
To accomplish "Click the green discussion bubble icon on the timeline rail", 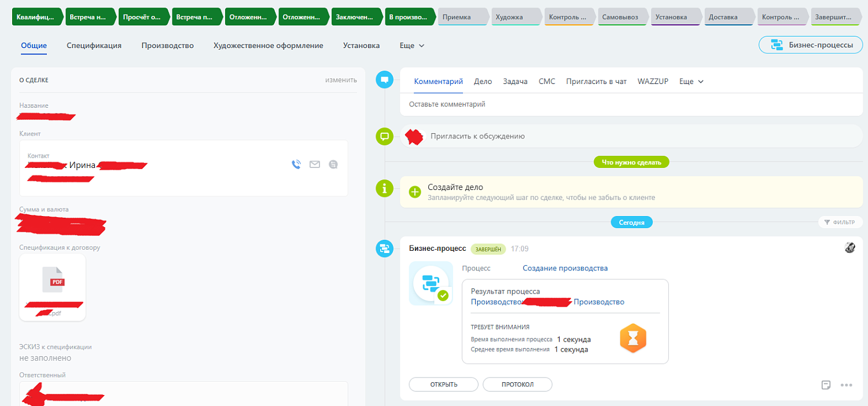I will (384, 136).
